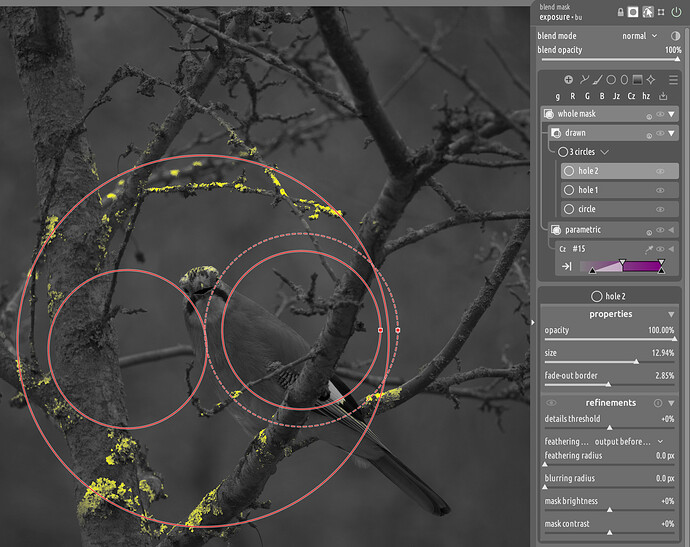690x547 pixels.
Task: Select the path shape tool
Action: pyautogui.click(x=584, y=80)
